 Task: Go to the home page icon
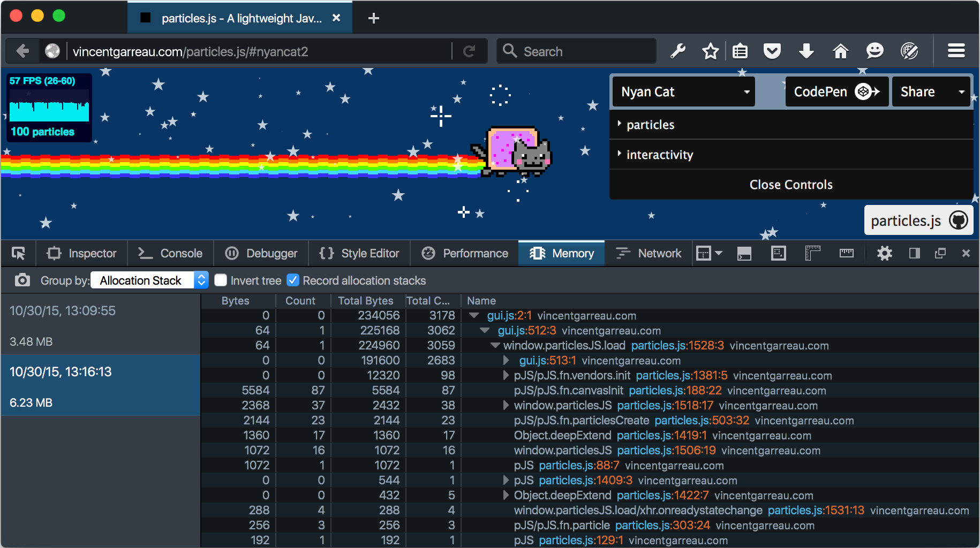(841, 51)
